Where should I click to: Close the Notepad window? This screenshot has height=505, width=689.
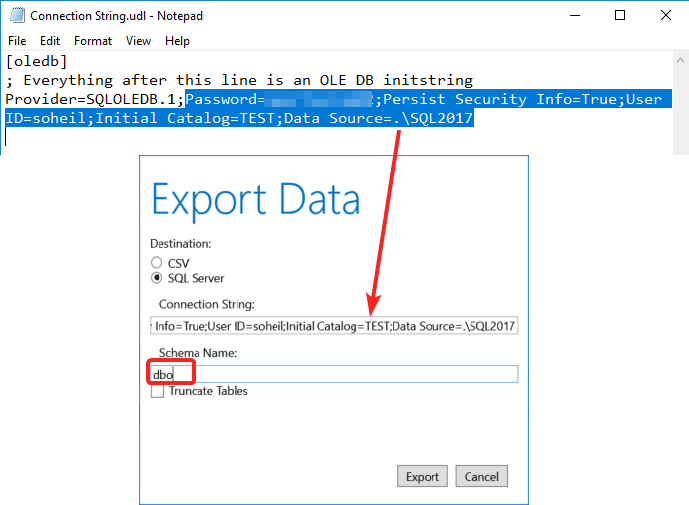[x=666, y=15]
